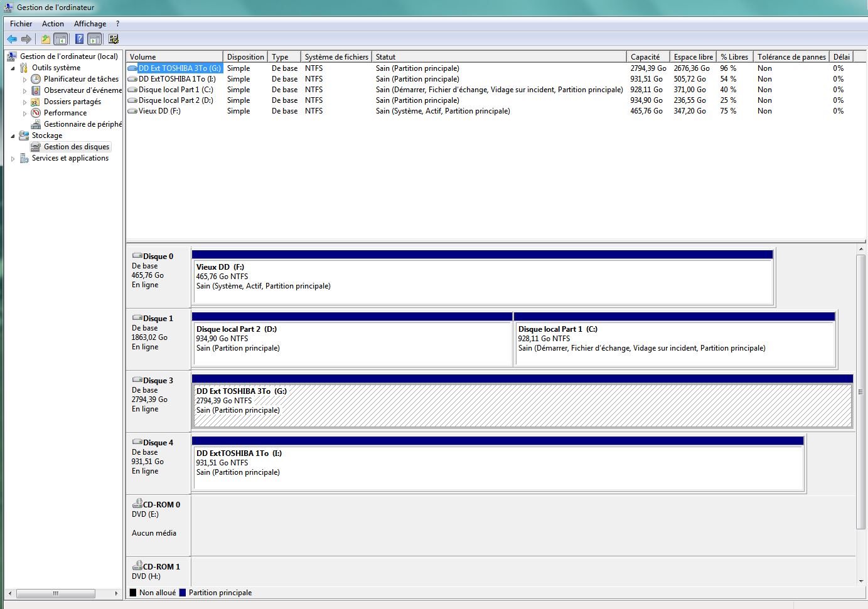
Task: Click the drive icon of Disque local Part 1 (C:)
Action: pyautogui.click(x=132, y=90)
